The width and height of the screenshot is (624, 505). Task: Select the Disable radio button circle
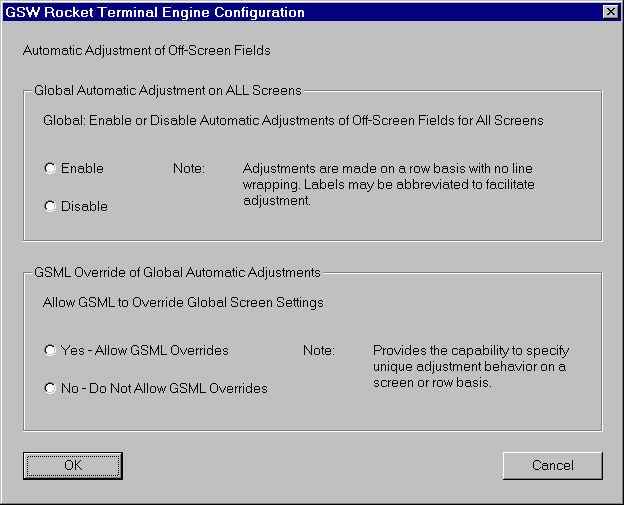tap(50, 207)
